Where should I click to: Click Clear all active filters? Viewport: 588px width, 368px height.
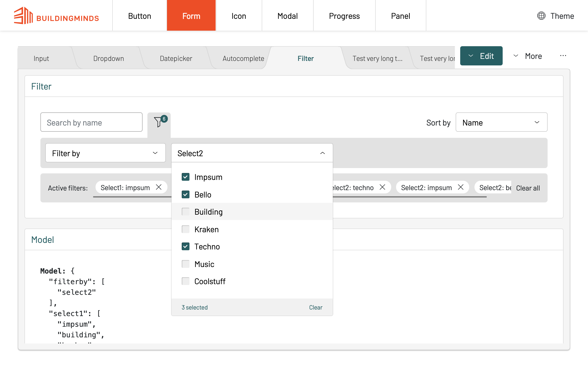click(528, 188)
